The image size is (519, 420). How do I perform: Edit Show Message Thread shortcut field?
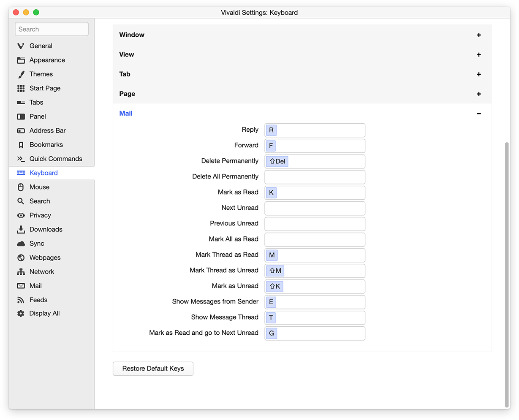(x=315, y=317)
